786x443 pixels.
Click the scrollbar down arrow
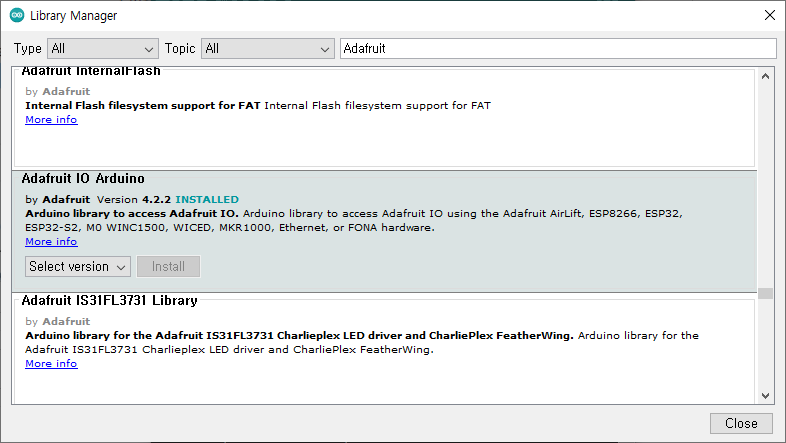click(x=765, y=396)
